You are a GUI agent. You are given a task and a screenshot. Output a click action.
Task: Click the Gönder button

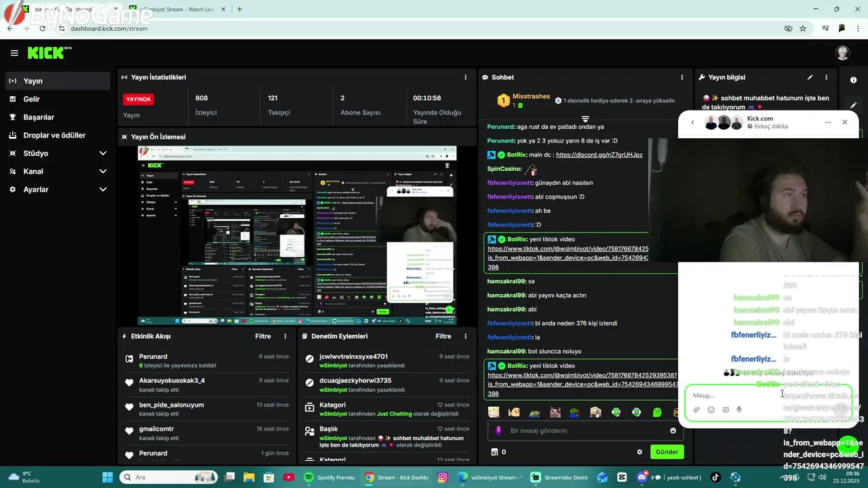click(x=667, y=452)
